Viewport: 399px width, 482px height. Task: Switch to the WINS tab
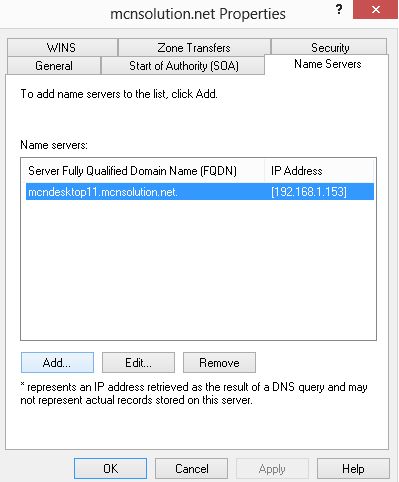(x=62, y=47)
